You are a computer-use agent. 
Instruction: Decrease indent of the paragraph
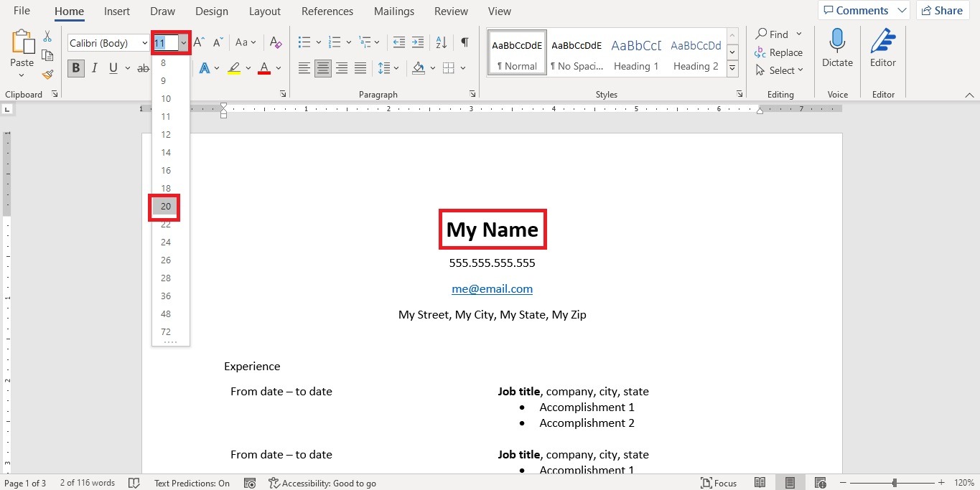point(399,42)
